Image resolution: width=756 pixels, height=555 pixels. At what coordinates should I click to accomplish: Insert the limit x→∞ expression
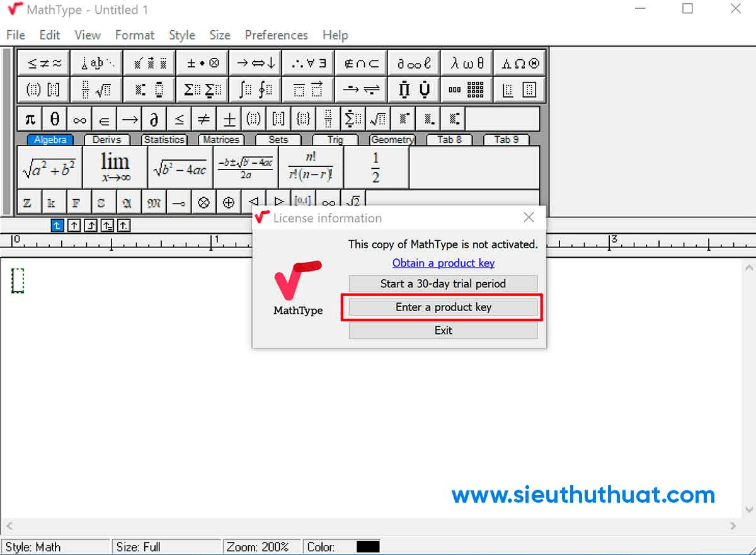[115, 168]
